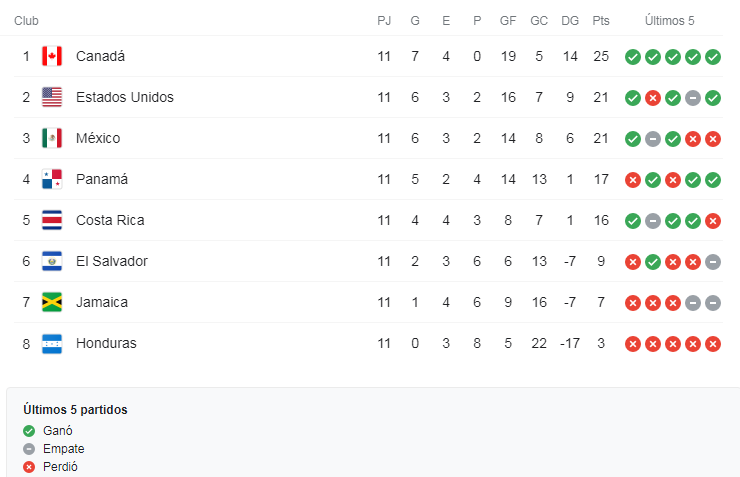740x477 pixels.
Task: Click the Ganó green legend icon
Action: coord(29,431)
